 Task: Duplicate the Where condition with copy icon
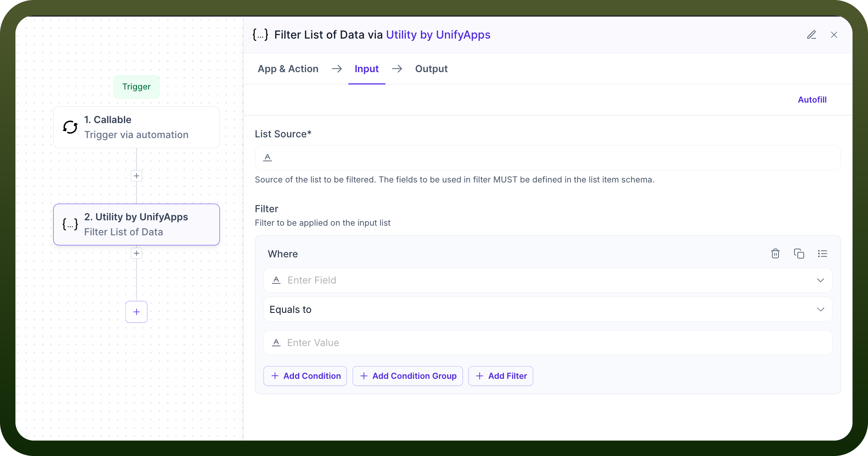coord(799,253)
